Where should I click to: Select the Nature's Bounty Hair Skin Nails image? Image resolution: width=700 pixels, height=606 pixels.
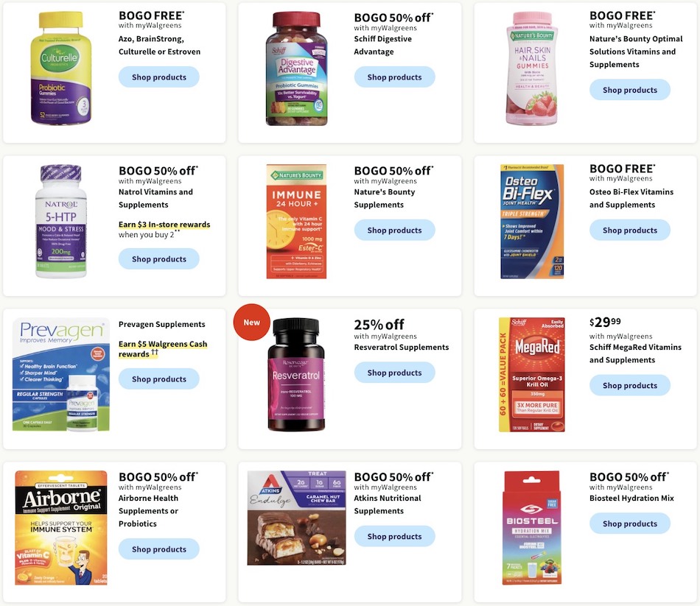coord(532,68)
